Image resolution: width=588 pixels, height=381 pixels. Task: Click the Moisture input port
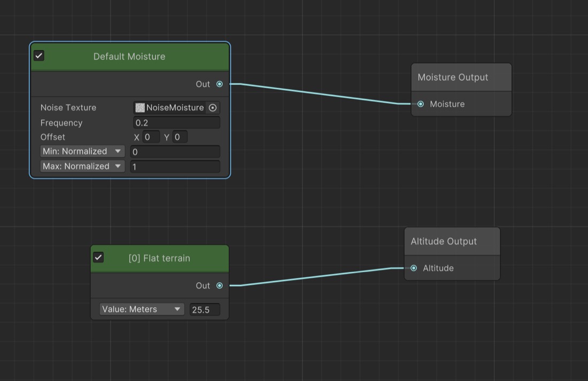coord(421,104)
